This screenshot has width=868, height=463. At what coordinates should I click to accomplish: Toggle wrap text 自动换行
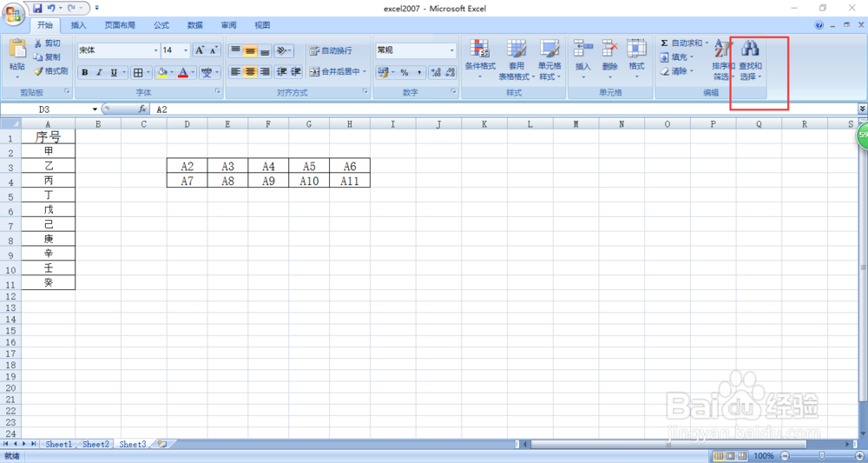(331, 50)
